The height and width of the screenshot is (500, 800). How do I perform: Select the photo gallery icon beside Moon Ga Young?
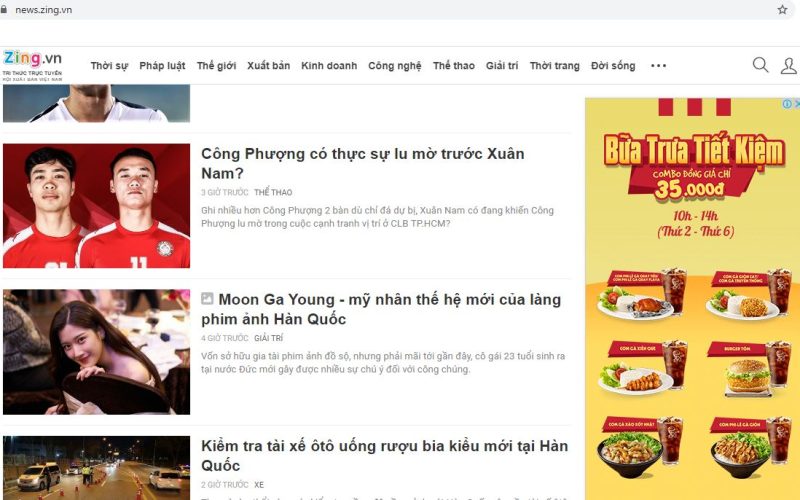tap(207, 298)
